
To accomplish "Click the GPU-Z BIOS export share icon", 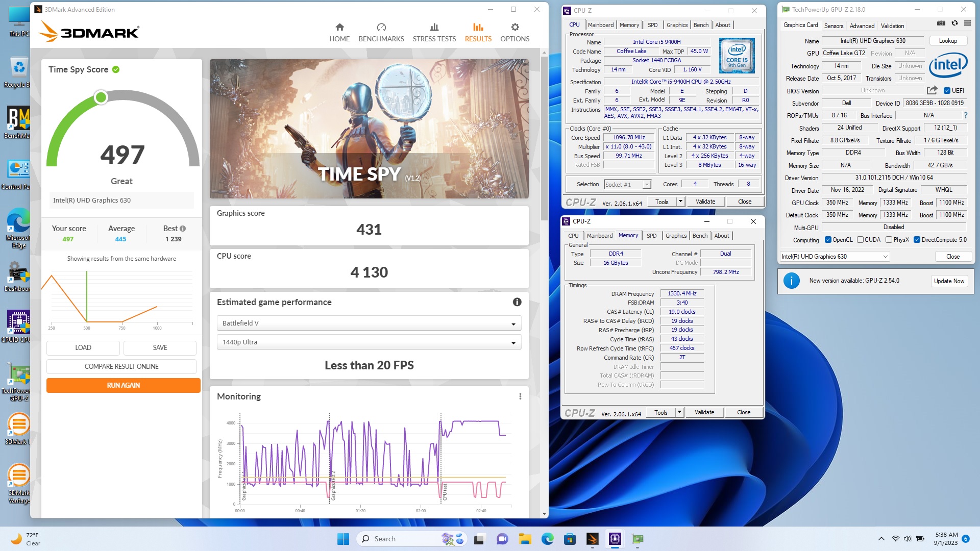I will click(x=932, y=90).
